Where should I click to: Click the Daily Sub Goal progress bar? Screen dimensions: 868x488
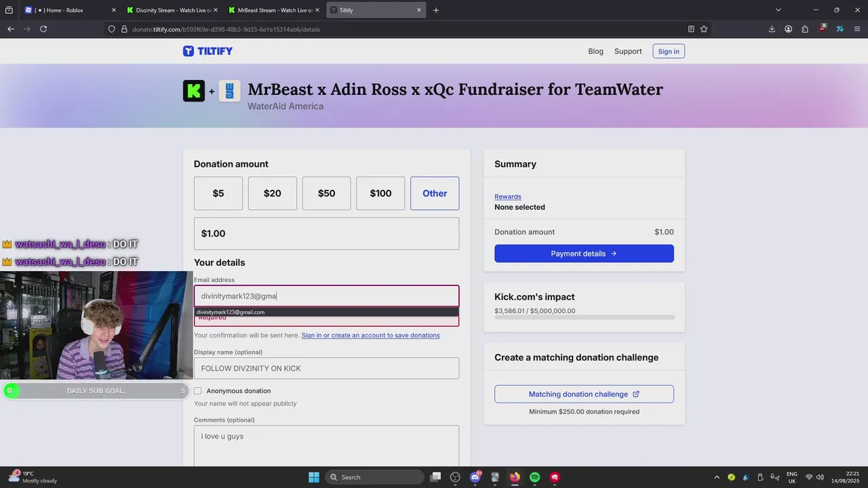pyautogui.click(x=96, y=390)
